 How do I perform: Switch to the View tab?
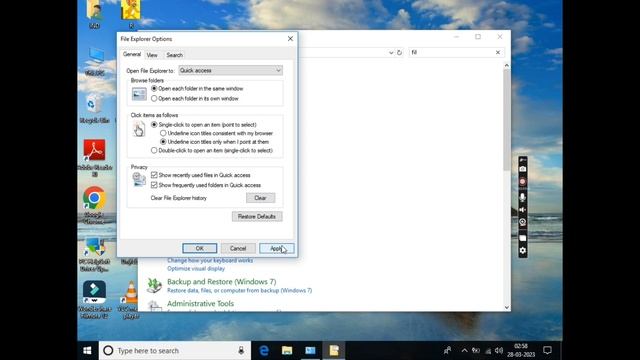coord(152,55)
